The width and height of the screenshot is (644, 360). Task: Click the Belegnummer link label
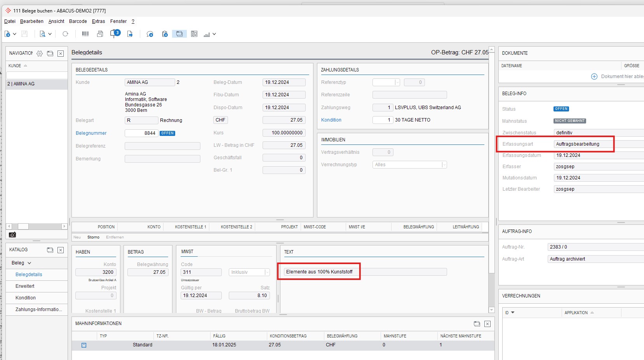pos(91,133)
